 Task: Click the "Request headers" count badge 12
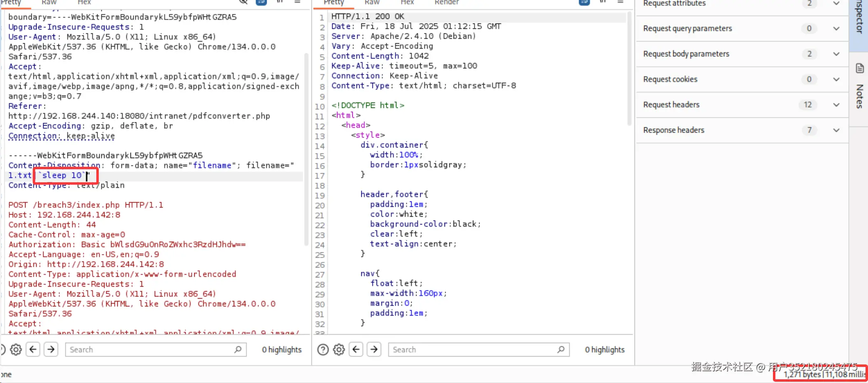pyautogui.click(x=808, y=105)
